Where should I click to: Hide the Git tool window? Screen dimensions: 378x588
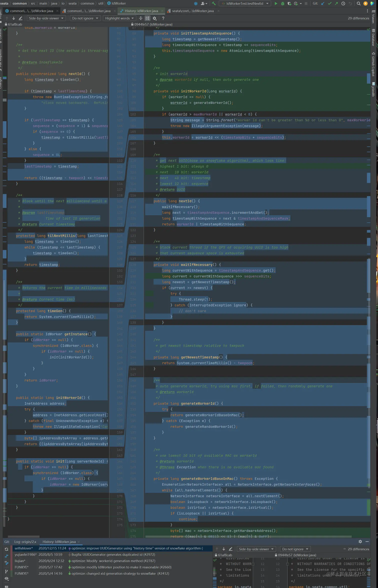367,542
